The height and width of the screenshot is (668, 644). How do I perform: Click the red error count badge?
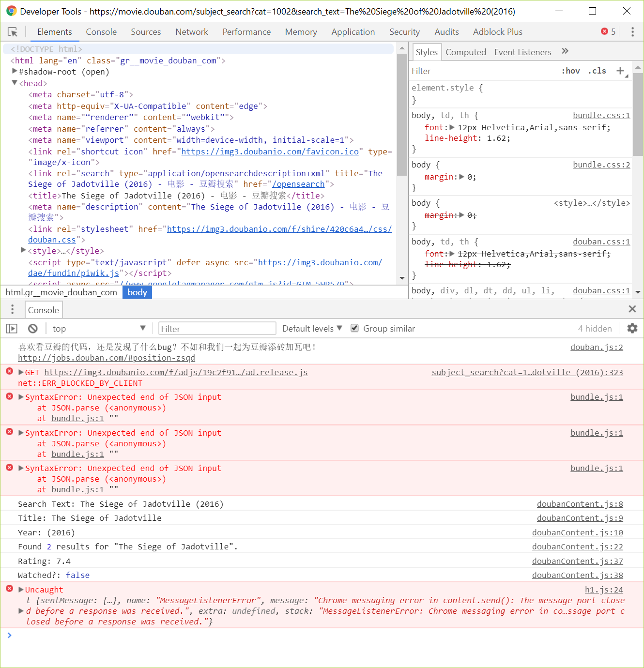pos(608,31)
